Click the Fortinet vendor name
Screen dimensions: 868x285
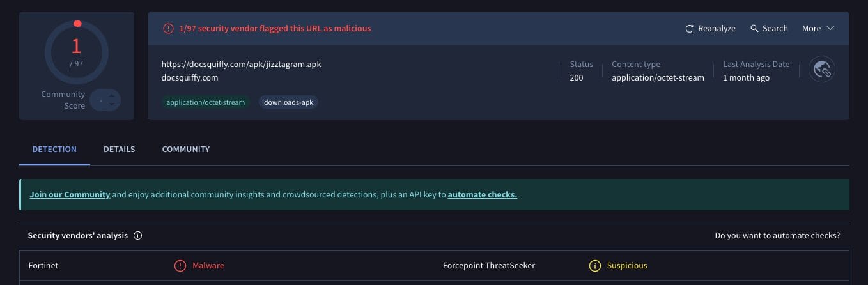pos(43,266)
